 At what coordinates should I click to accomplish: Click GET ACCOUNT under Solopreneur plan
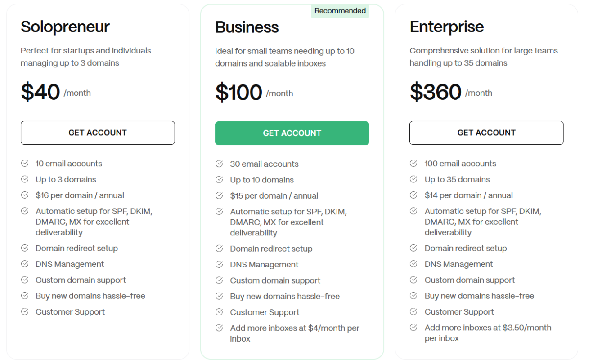pos(98,133)
